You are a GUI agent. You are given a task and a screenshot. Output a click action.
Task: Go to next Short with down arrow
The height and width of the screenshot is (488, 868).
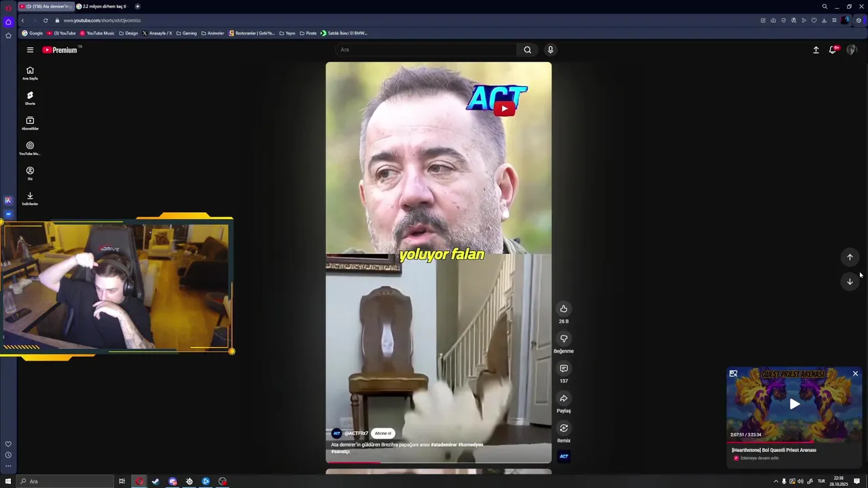pos(850,281)
